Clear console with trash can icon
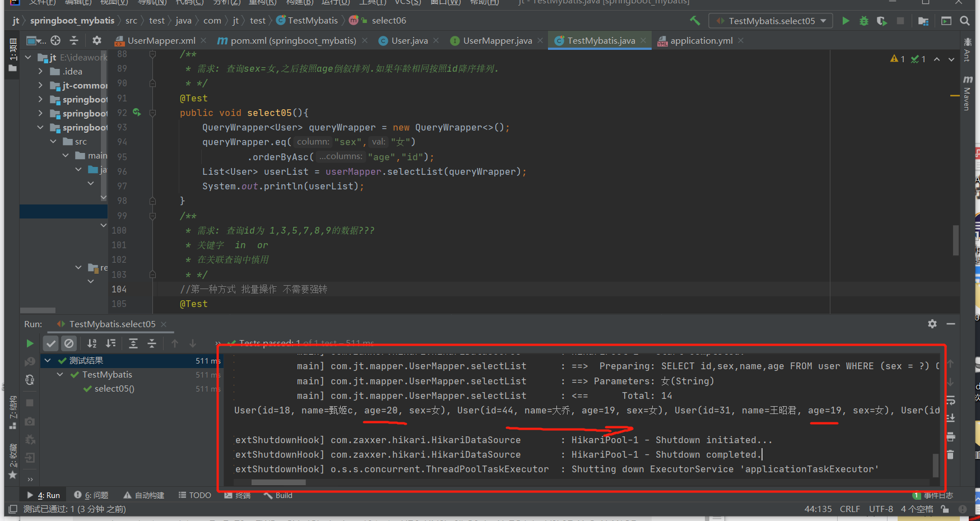 point(950,454)
